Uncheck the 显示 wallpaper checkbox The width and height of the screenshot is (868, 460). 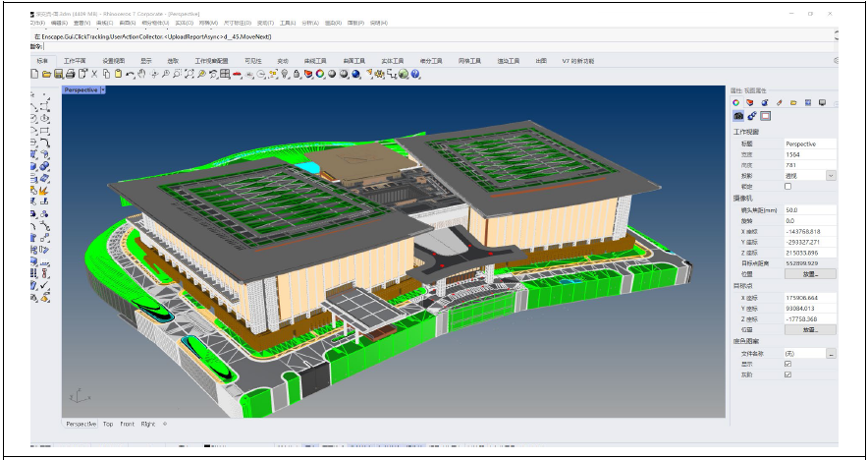pyautogui.click(x=787, y=364)
